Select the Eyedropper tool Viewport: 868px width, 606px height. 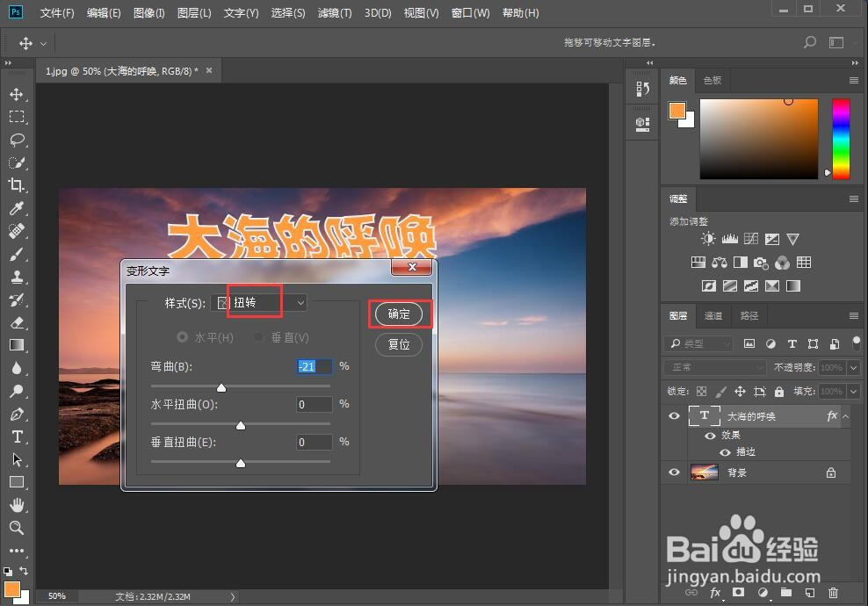(17, 208)
